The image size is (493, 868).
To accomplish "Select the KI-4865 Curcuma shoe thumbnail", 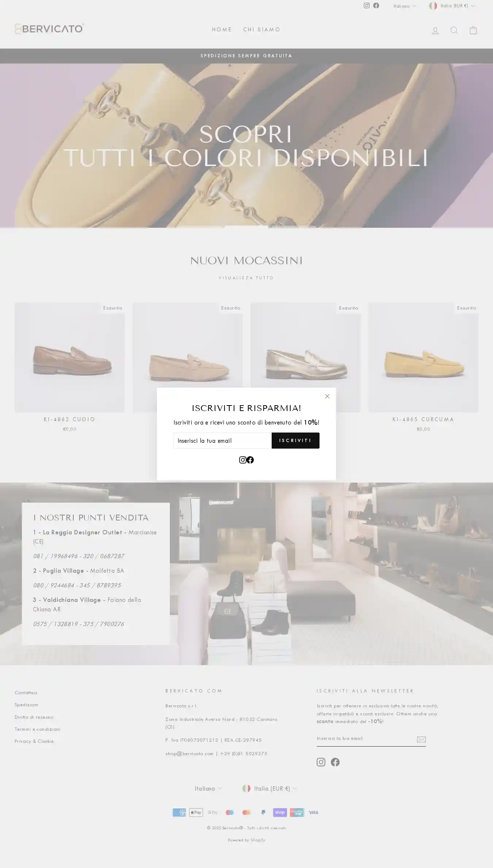I will (423, 357).
